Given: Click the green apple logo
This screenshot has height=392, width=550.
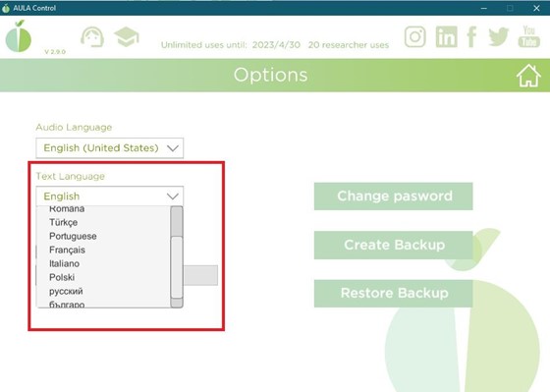Looking at the screenshot, I should tap(19, 36).
